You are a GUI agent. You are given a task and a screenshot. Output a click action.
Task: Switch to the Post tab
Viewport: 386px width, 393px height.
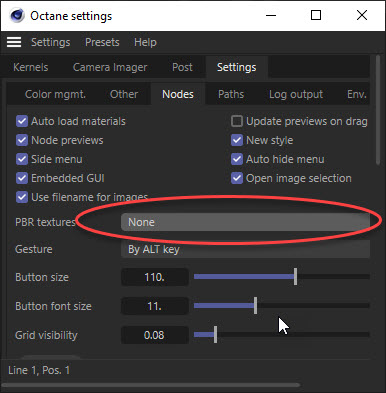182,67
